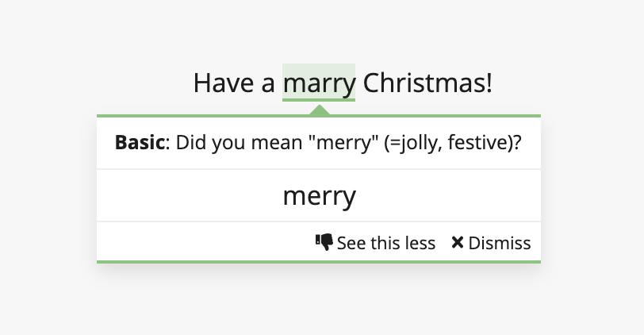Screen dimensions: 644x335
Task: Click the "(=jolly, festive)?" hint text
Action: [453, 143]
